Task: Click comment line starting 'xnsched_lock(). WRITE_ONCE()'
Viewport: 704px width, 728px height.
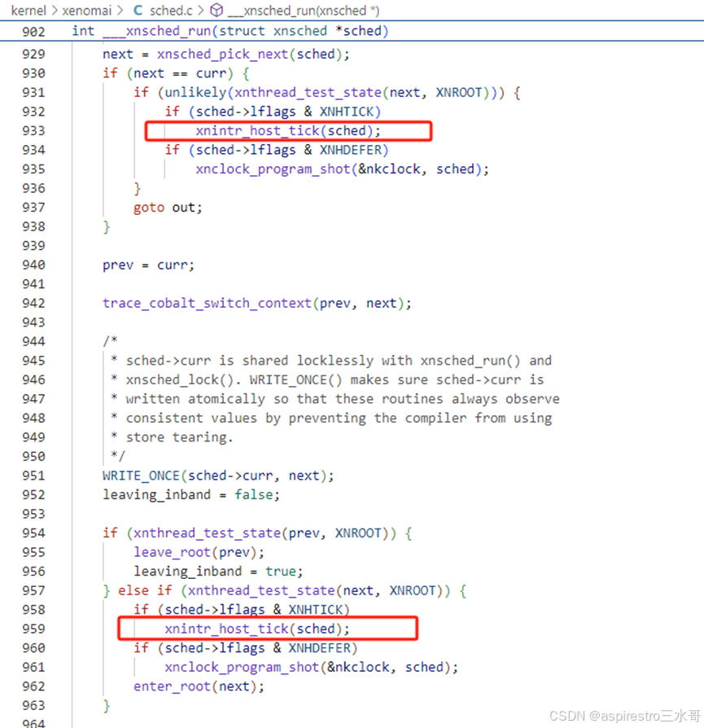Action: (x=327, y=379)
